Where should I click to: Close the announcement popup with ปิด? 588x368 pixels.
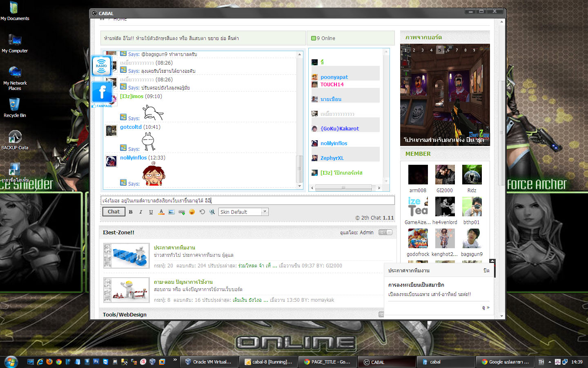coord(486,271)
